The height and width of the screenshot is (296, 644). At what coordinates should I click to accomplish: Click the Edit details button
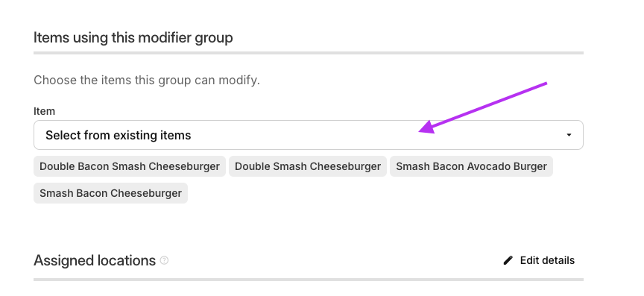(539, 260)
